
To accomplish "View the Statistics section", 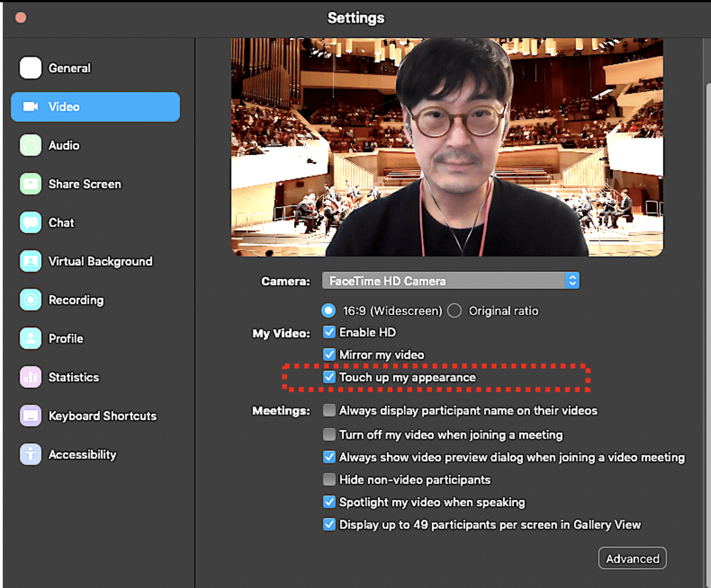I will (x=95, y=377).
